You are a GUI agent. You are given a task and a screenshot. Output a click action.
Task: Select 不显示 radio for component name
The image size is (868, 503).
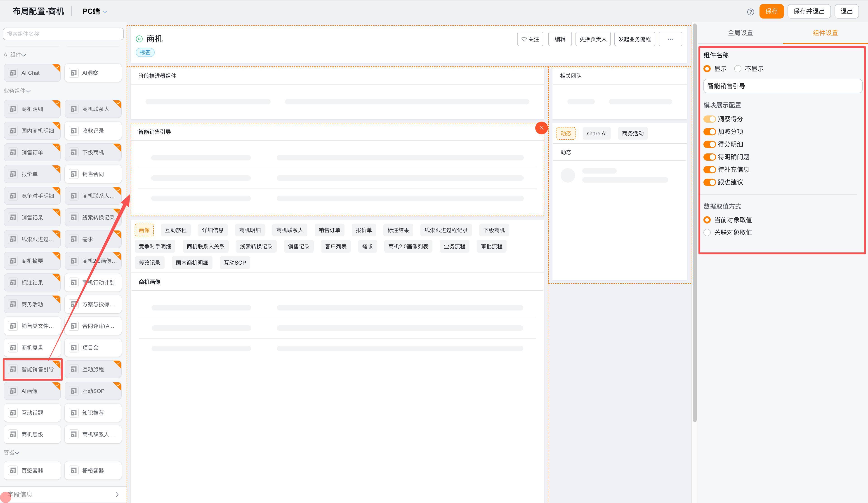pyautogui.click(x=737, y=69)
